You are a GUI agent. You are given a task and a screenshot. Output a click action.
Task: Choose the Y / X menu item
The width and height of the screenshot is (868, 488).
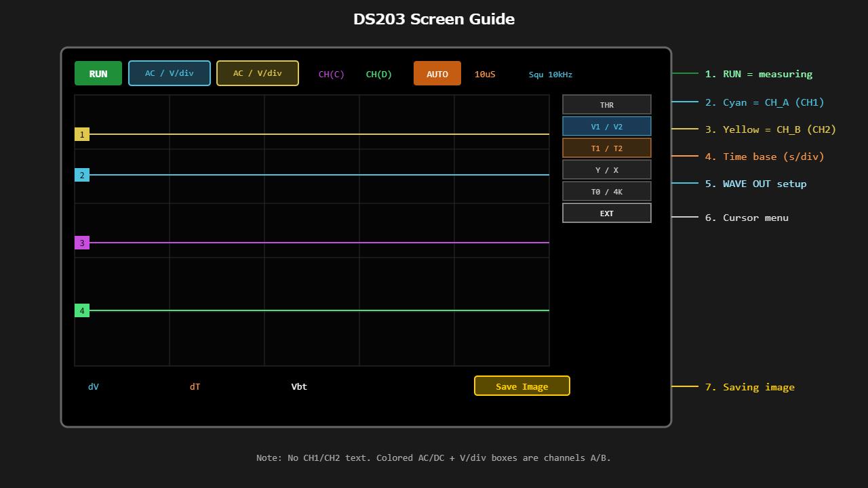tap(607, 169)
